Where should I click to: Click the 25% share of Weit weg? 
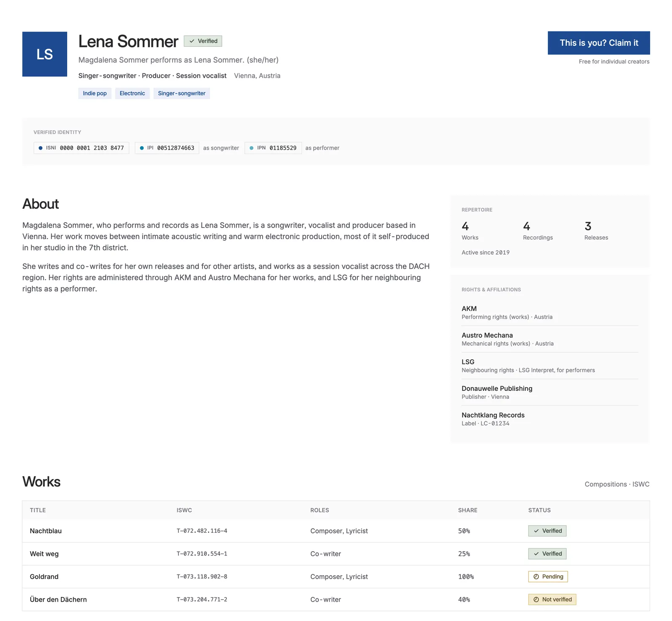click(x=464, y=554)
